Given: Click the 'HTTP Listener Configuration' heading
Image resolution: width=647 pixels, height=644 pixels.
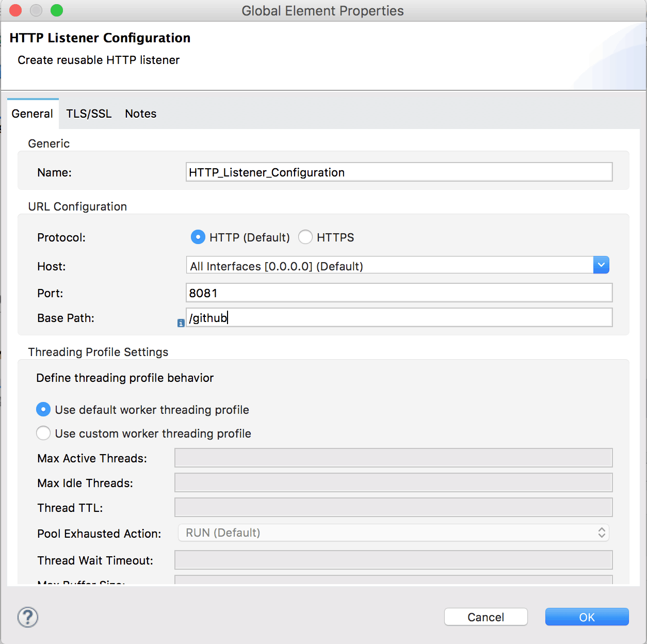Looking at the screenshot, I should [100, 38].
